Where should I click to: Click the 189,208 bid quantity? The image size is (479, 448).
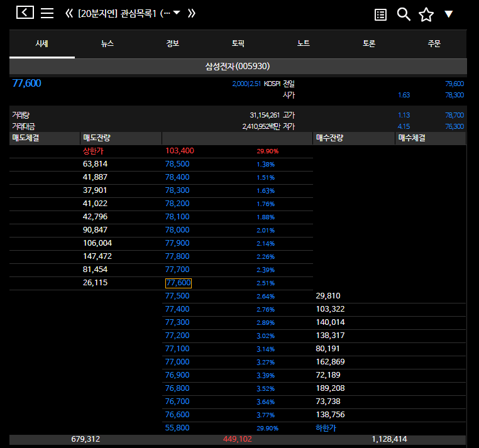coord(330,388)
